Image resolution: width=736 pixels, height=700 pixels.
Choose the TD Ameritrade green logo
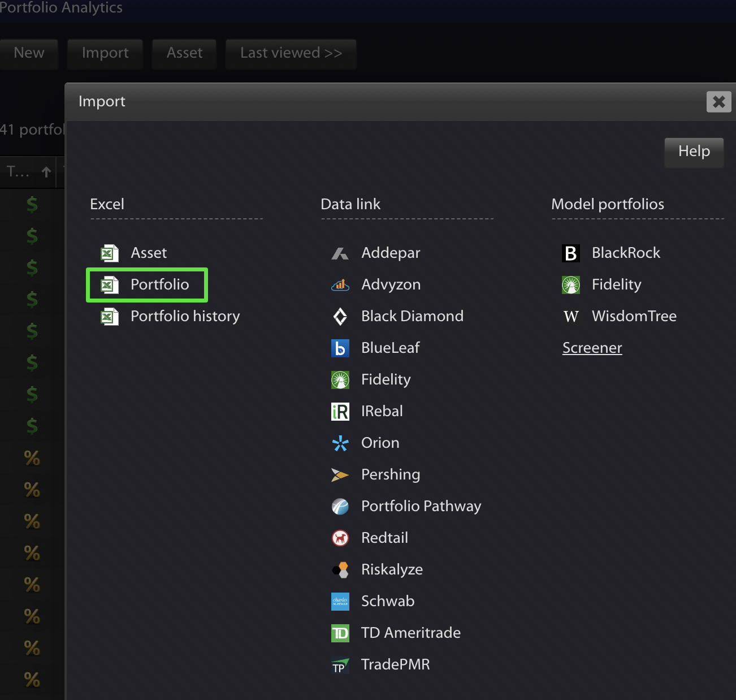(340, 633)
